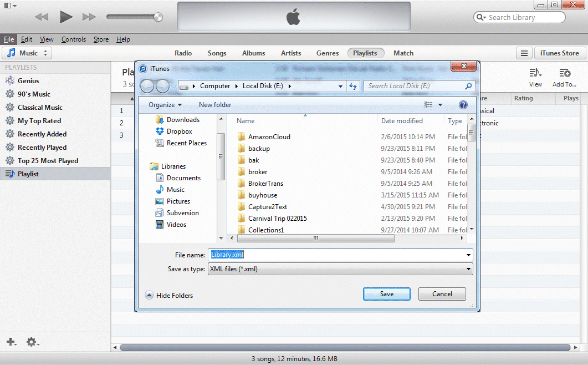588x365 pixels.
Task: Select Music library in the navigation pane
Action: pyautogui.click(x=170, y=189)
